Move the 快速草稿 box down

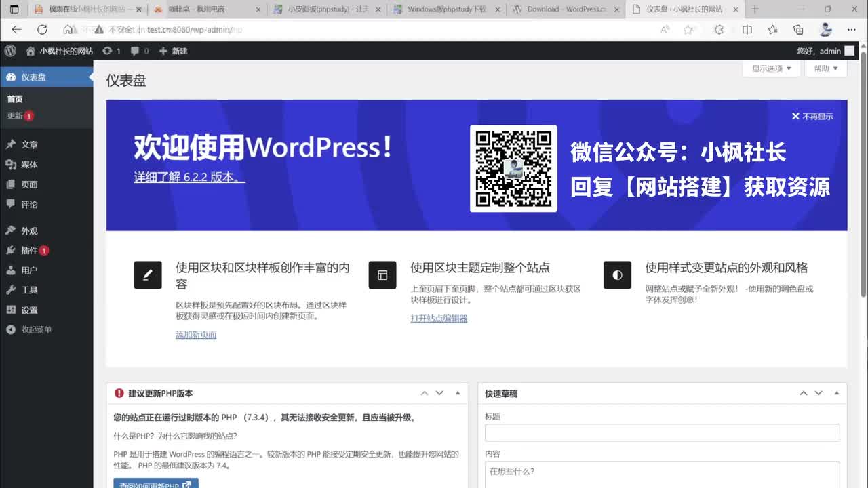[818, 393]
